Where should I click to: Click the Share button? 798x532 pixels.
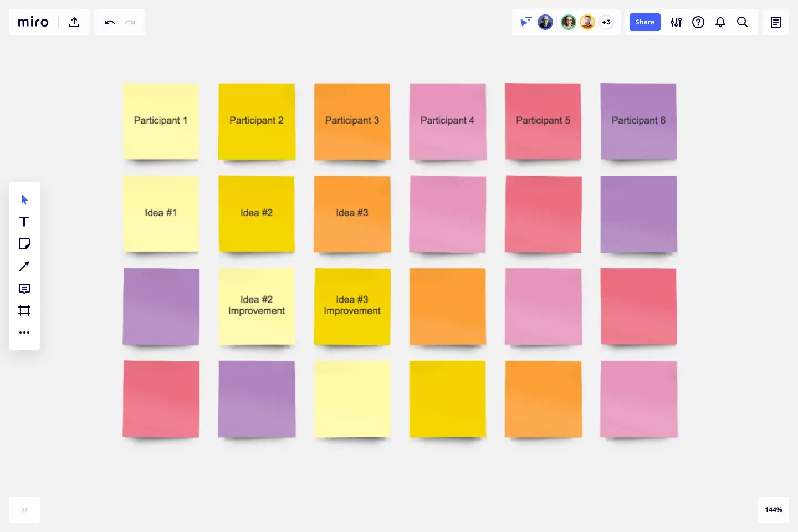pos(645,22)
